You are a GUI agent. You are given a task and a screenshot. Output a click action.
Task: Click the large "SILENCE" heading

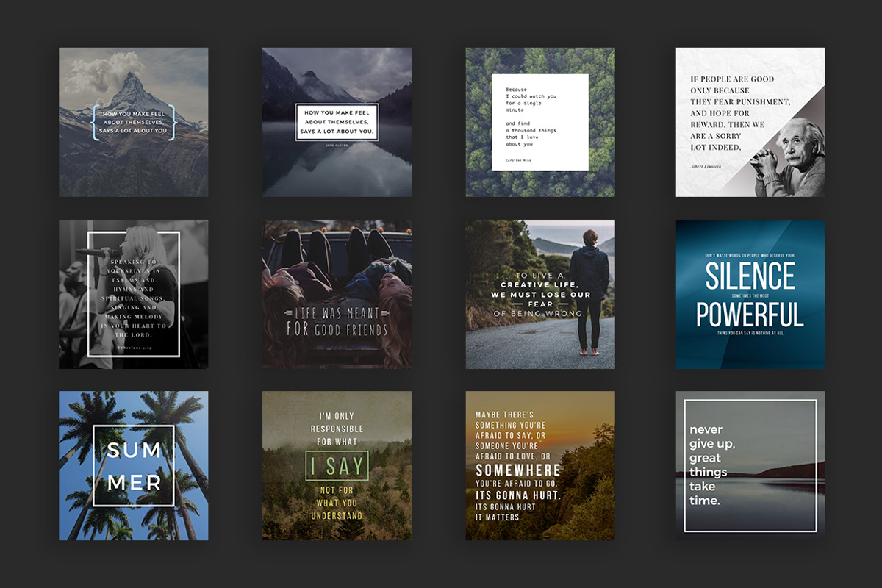pos(750,276)
